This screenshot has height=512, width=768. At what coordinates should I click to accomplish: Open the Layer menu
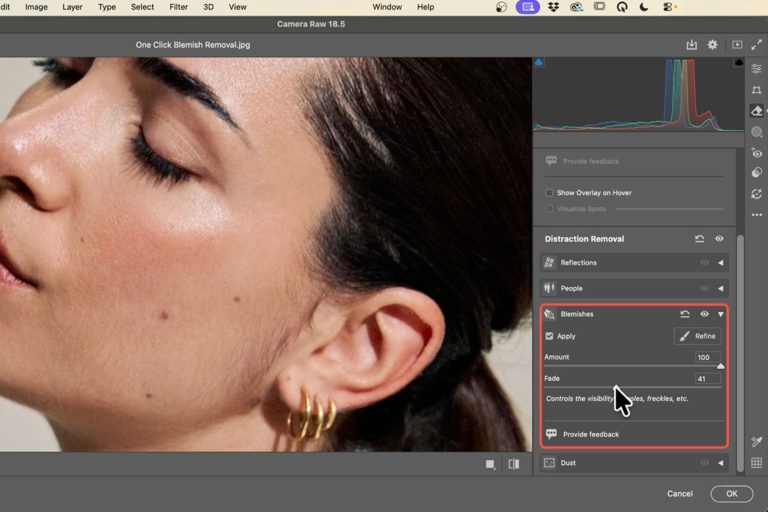tap(72, 7)
